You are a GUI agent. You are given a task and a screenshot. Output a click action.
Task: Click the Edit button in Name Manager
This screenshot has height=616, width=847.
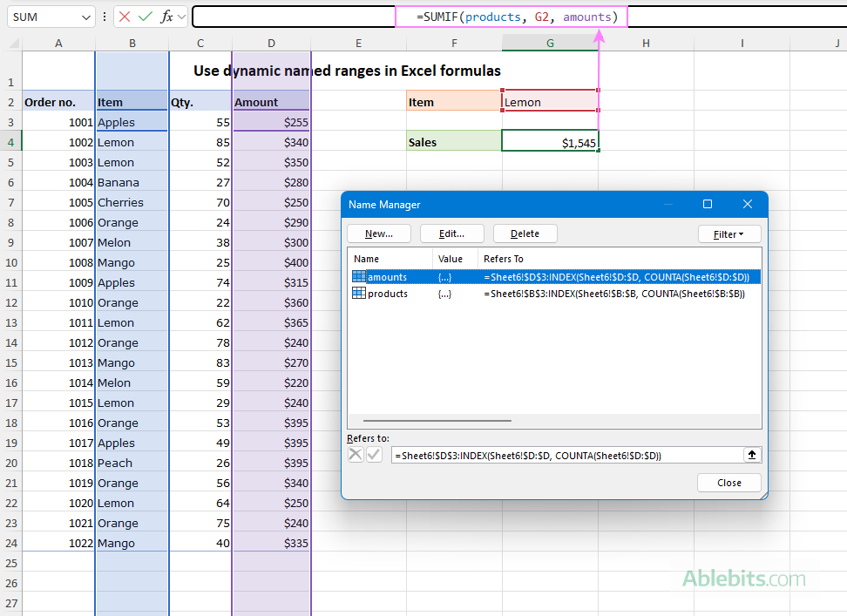452,233
